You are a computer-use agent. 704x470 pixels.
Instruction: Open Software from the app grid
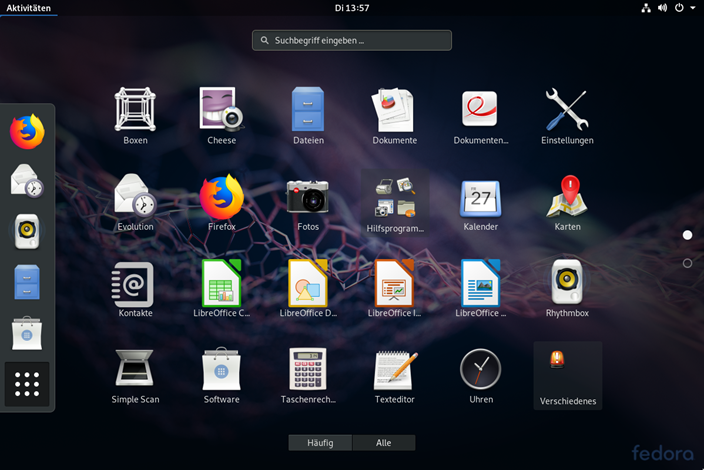click(x=222, y=375)
